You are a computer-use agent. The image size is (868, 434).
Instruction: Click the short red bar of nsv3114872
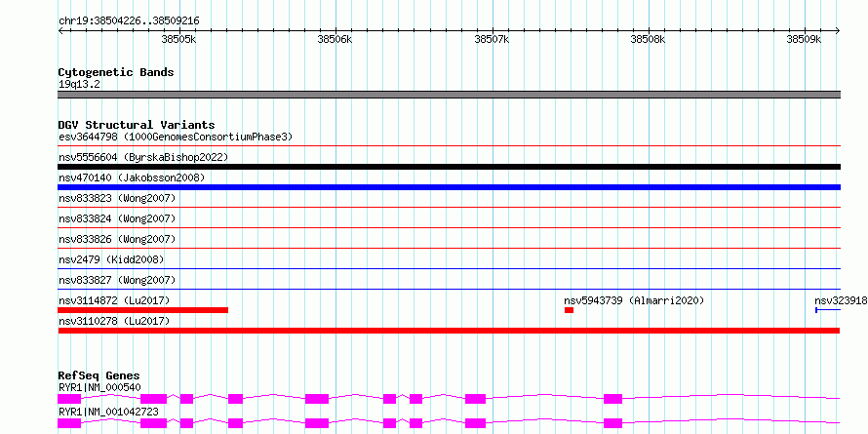[x=142, y=310]
